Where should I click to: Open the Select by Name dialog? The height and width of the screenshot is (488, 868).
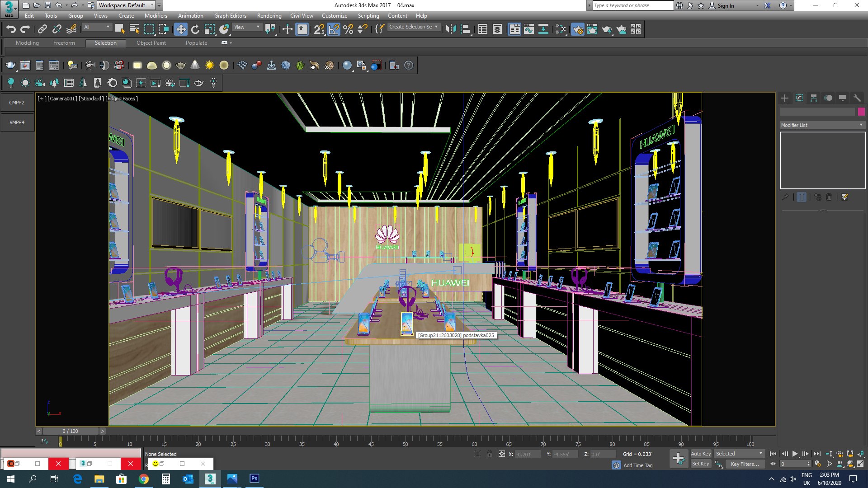pos(134,29)
